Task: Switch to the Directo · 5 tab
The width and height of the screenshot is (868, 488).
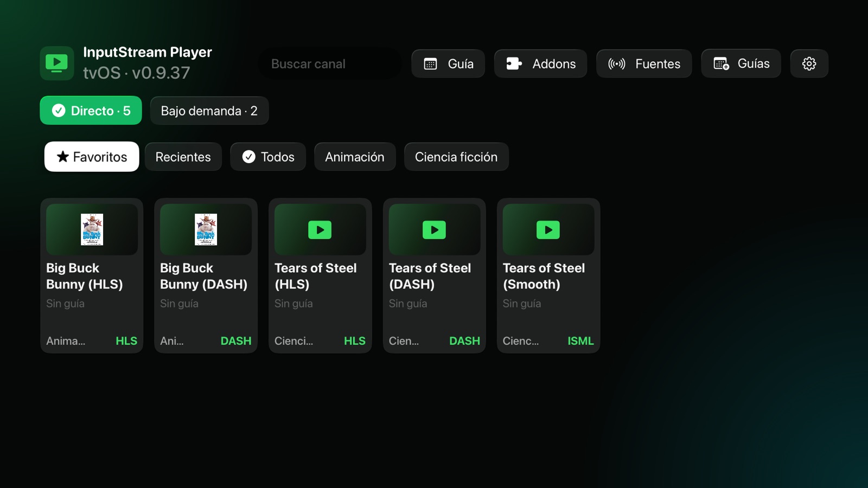Action: 91,111
